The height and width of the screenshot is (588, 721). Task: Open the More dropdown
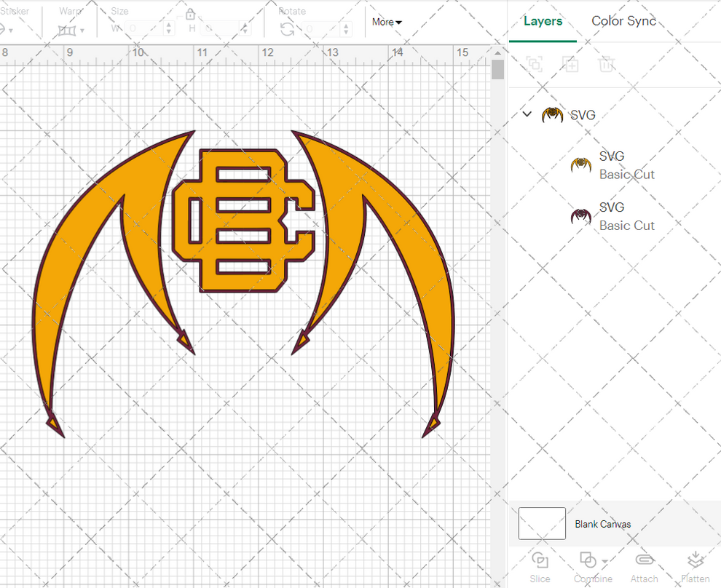coord(386,22)
